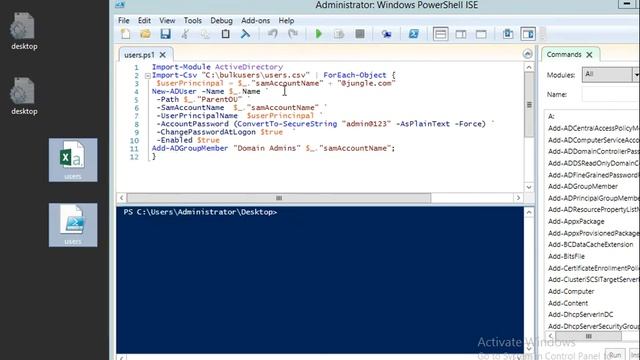
Task: Open the Edit menu
Action: coord(144,20)
